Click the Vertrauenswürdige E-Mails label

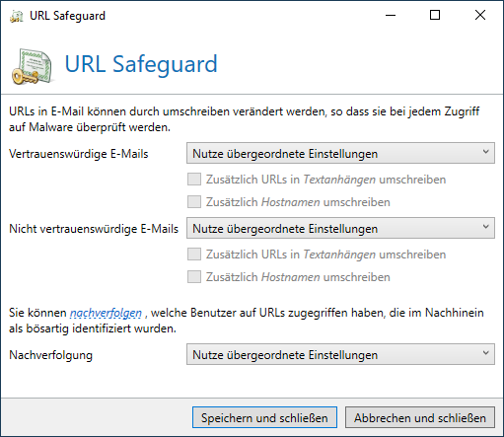click(79, 154)
